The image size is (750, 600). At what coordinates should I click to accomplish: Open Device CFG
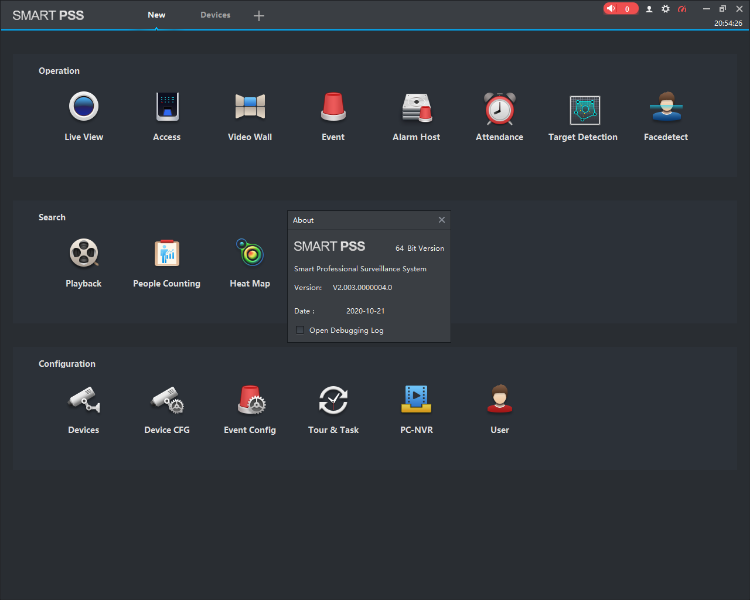tap(167, 409)
